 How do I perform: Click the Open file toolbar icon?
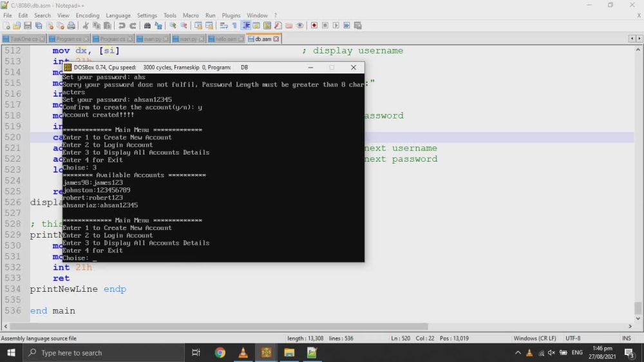[x=17, y=26]
